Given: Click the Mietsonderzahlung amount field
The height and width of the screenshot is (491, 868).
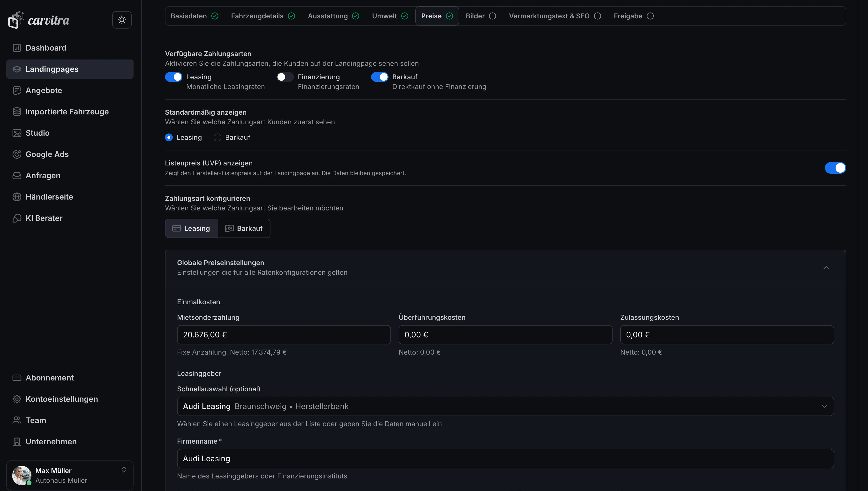Looking at the screenshot, I should coord(284,335).
